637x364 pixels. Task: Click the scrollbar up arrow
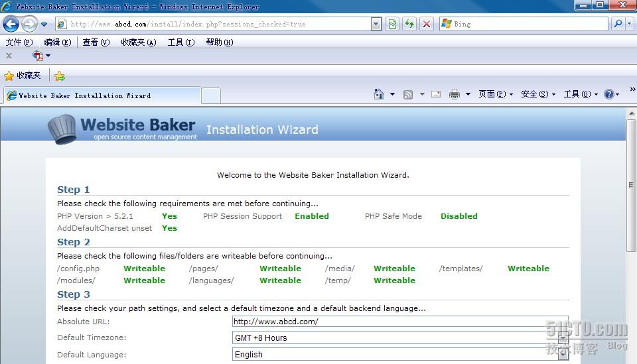tap(631, 113)
